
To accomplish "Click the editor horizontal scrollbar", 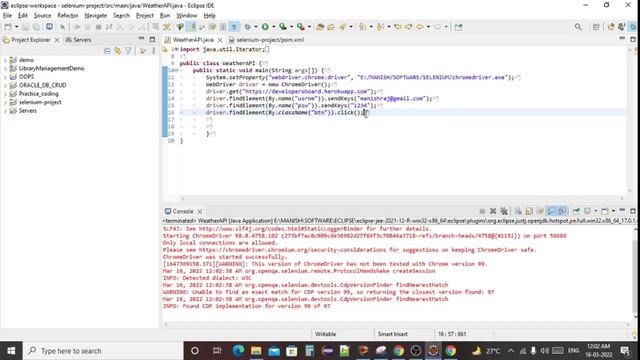I will tap(402, 198).
